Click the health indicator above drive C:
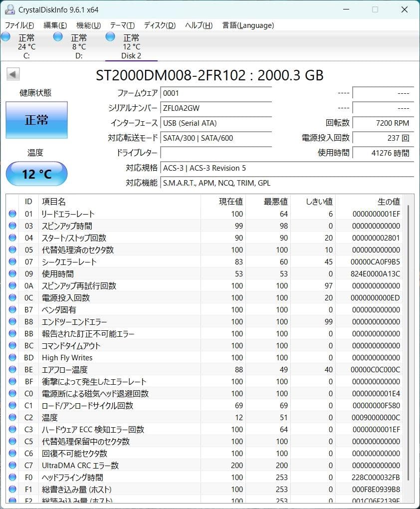This screenshot has height=509, width=420. (5, 36)
